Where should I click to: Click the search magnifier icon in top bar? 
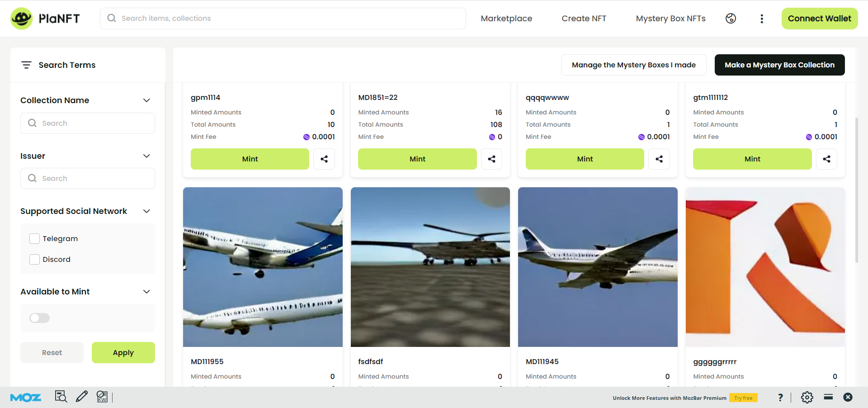(111, 18)
